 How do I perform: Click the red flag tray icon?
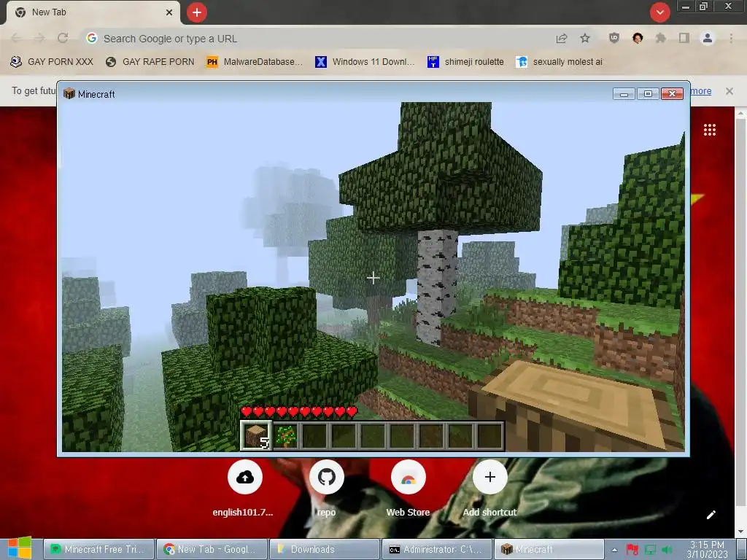632,550
